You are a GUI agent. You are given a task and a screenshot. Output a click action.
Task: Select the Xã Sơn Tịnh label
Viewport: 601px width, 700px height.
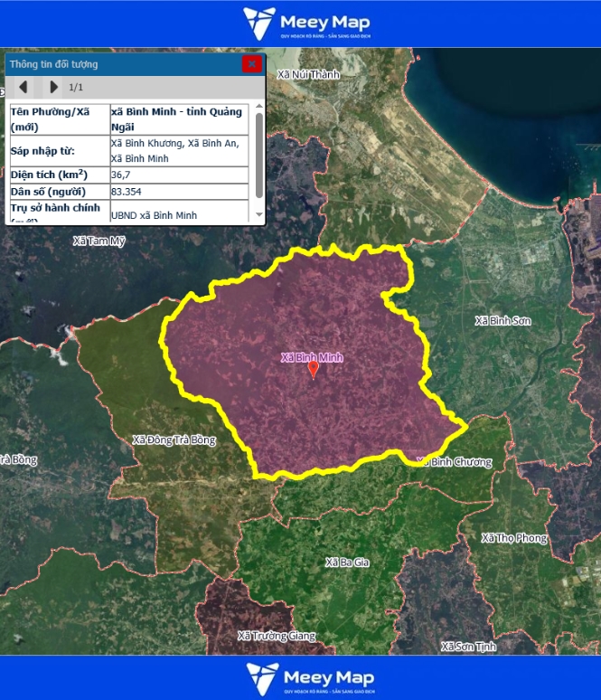click(x=469, y=647)
